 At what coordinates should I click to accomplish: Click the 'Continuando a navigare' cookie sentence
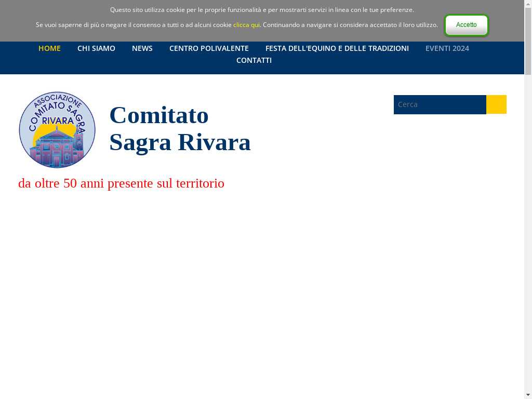tap(350, 25)
